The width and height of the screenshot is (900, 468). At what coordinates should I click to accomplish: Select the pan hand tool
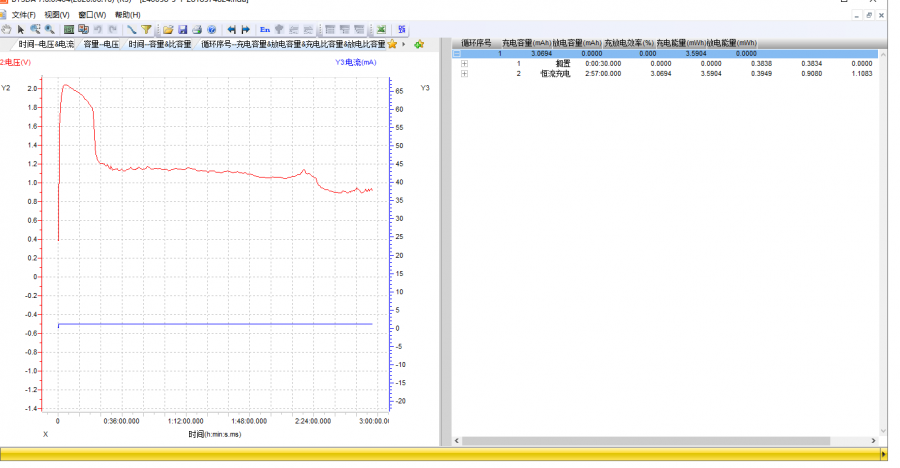click(x=7, y=29)
